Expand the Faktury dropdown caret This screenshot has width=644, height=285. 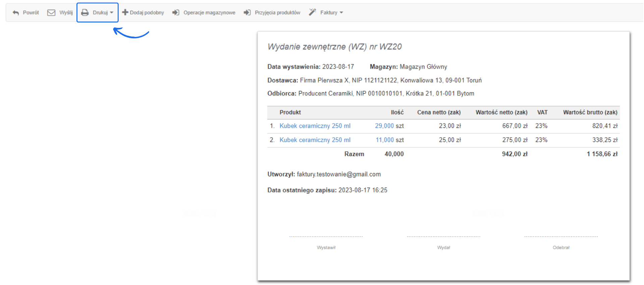341,13
